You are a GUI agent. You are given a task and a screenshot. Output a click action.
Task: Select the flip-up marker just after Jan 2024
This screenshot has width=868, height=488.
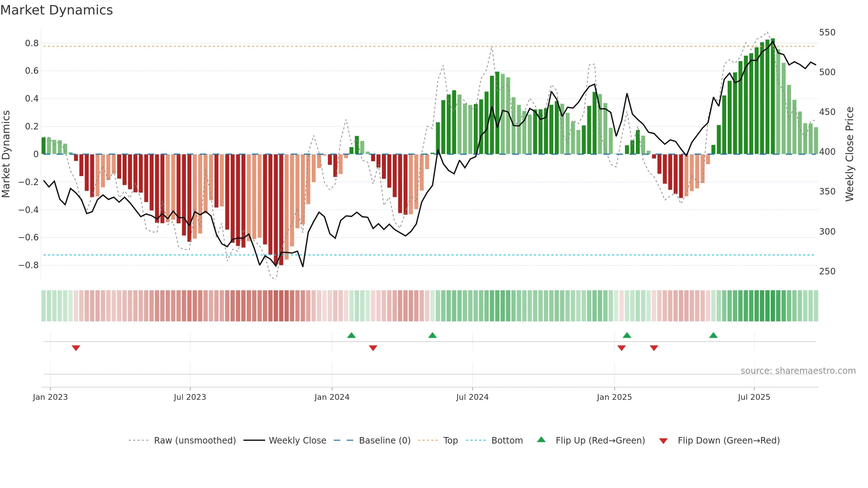click(x=351, y=335)
